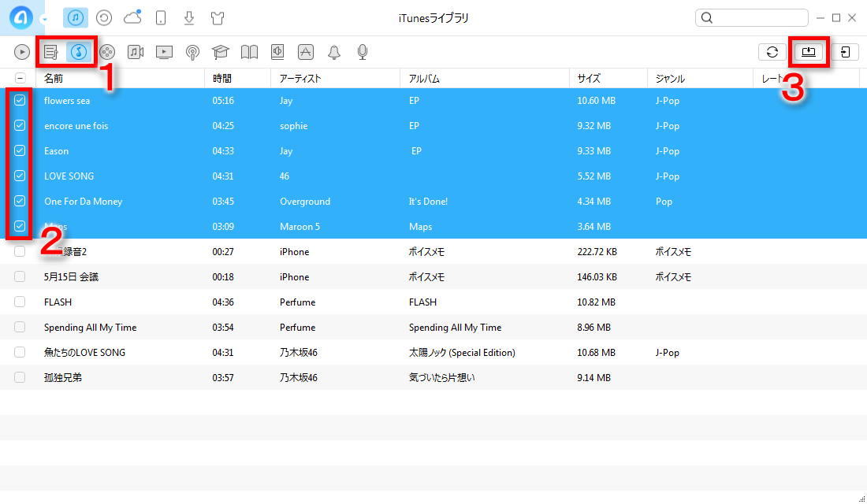The image size is (867, 504).
Task: Sort by the ジャンル column header
Action: [701, 79]
